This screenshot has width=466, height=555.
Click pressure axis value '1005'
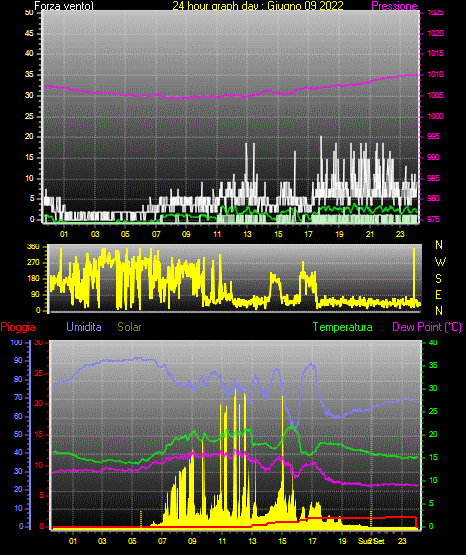coord(436,95)
